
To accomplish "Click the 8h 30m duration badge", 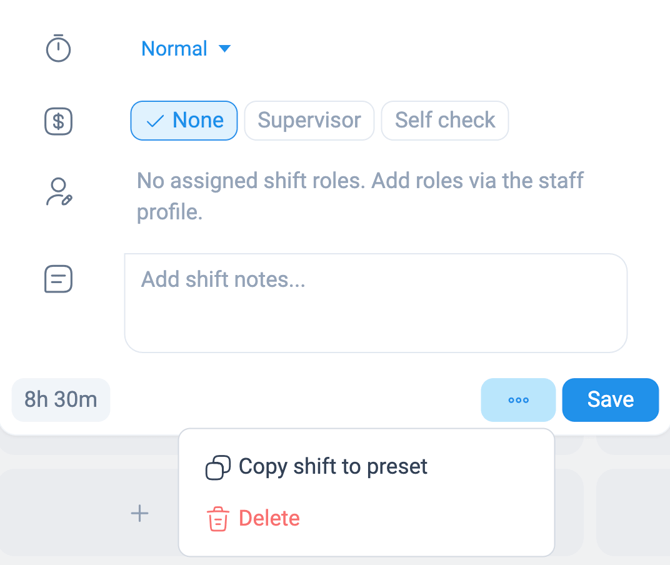I will (x=61, y=400).
